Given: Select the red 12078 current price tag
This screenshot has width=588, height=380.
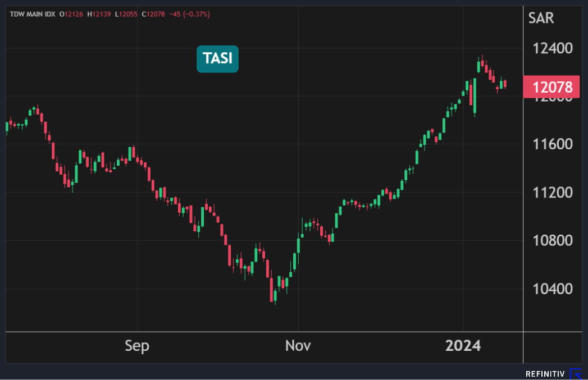Looking at the screenshot, I should click(x=553, y=88).
